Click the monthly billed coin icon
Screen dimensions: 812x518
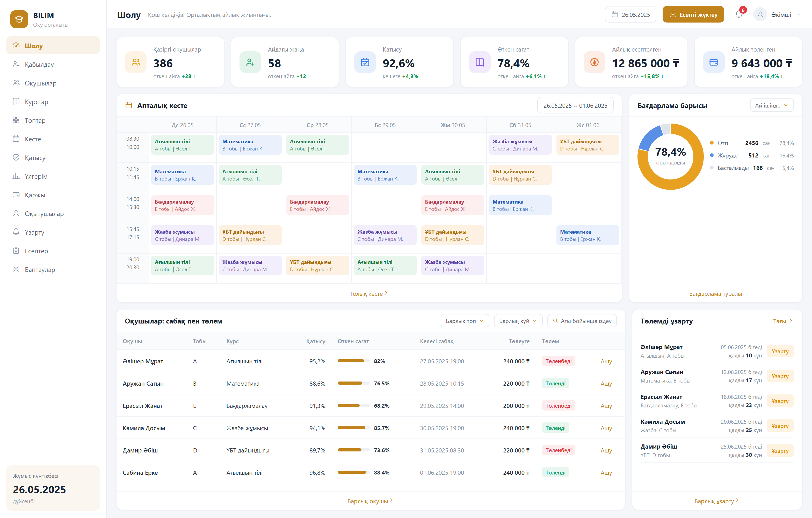594,62
